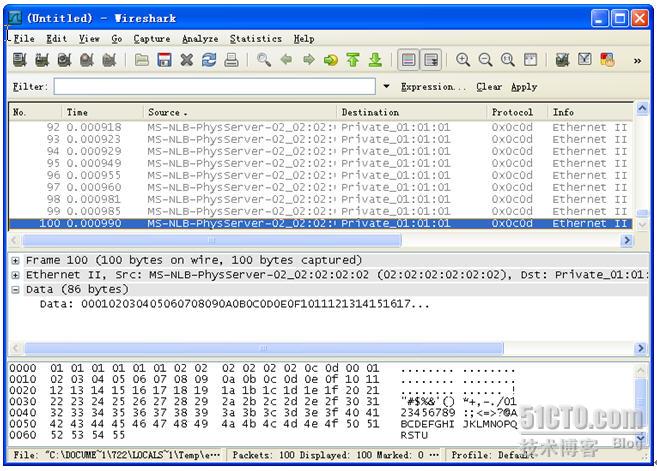Open coloring rules toolbar icon
This screenshot has height=471, width=657.
(607, 60)
